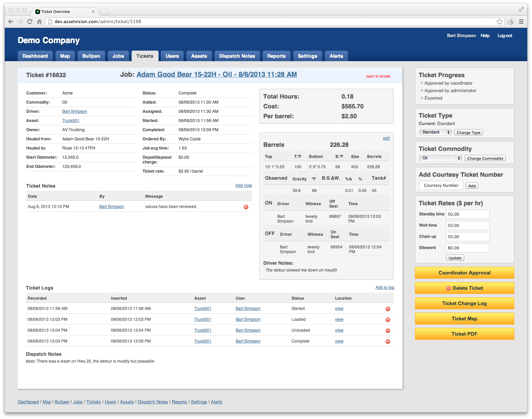The width and height of the screenshot is (532, 419).
Task: Open the Alerts tab
Action: 336,56
